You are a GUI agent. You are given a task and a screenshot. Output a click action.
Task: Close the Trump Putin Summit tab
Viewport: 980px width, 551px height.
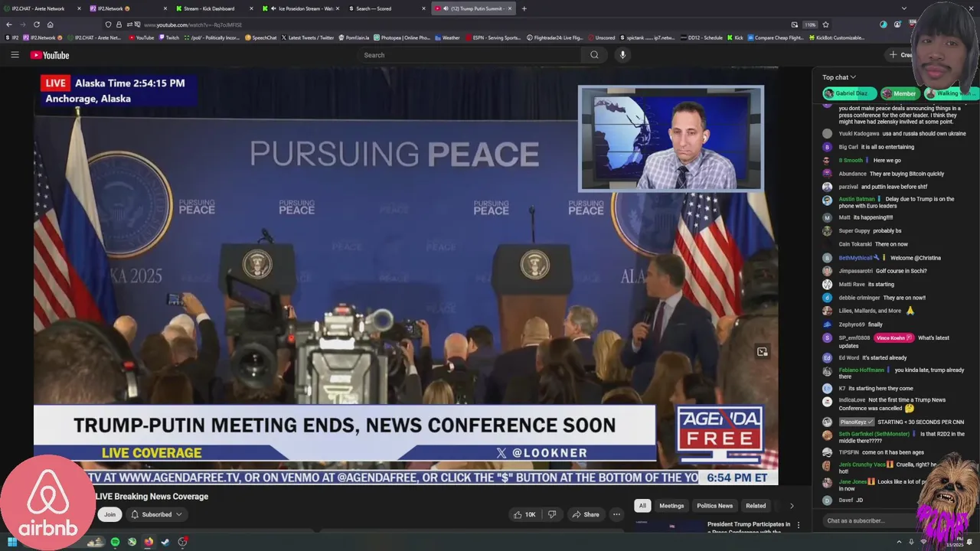[x=510, y=8]
